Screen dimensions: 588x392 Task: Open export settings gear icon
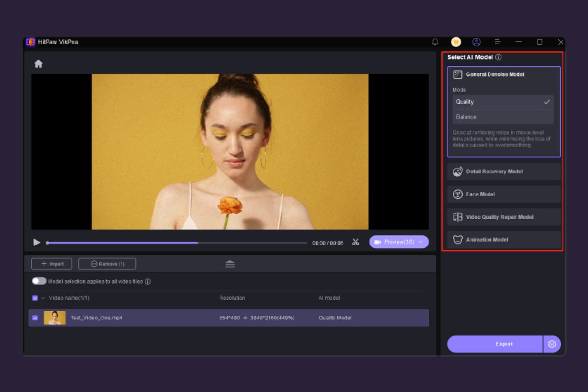tap(552, 344)
